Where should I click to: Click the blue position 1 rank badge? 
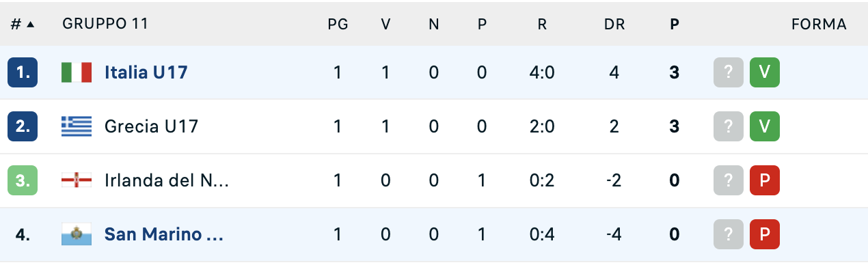coord(23,72)
